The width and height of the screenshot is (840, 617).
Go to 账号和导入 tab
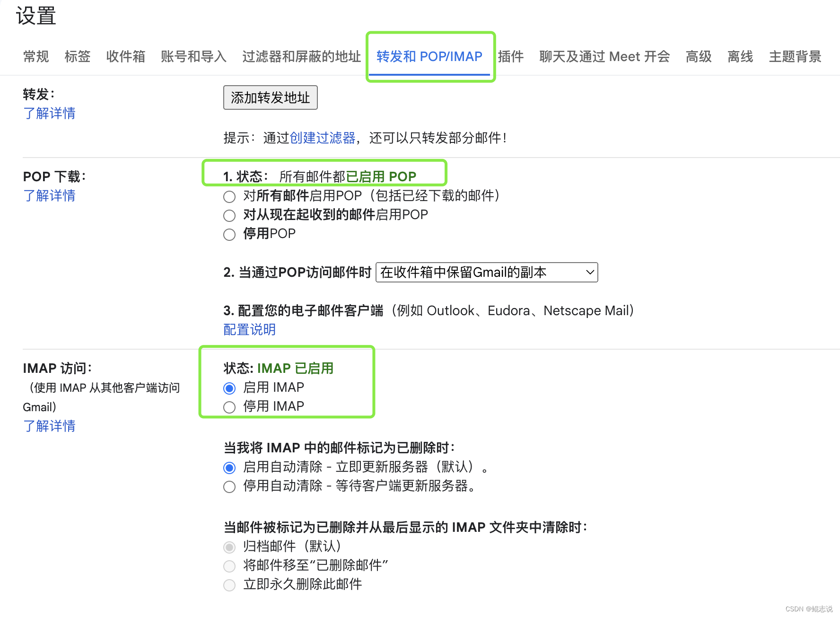[x=193, y=57]
